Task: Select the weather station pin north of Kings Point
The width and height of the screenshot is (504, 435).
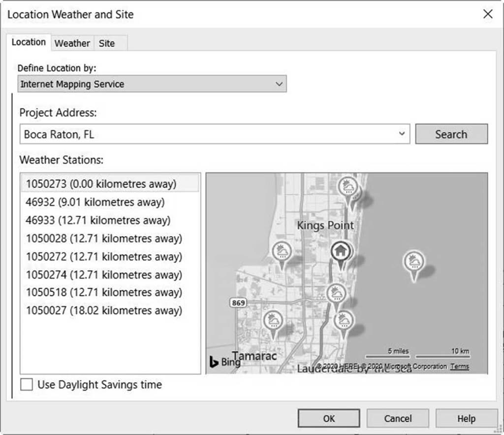Action: [348, 187]
